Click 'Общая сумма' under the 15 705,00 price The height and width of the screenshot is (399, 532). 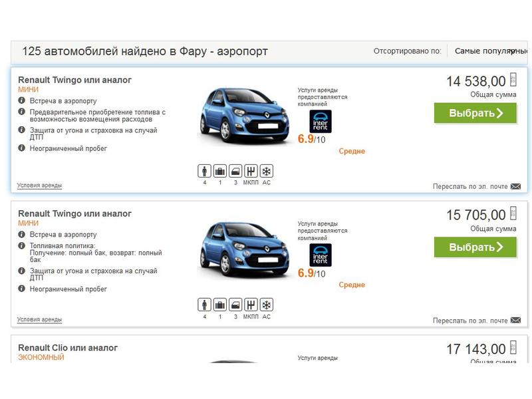pyautogui.click(x=493, y=229)
